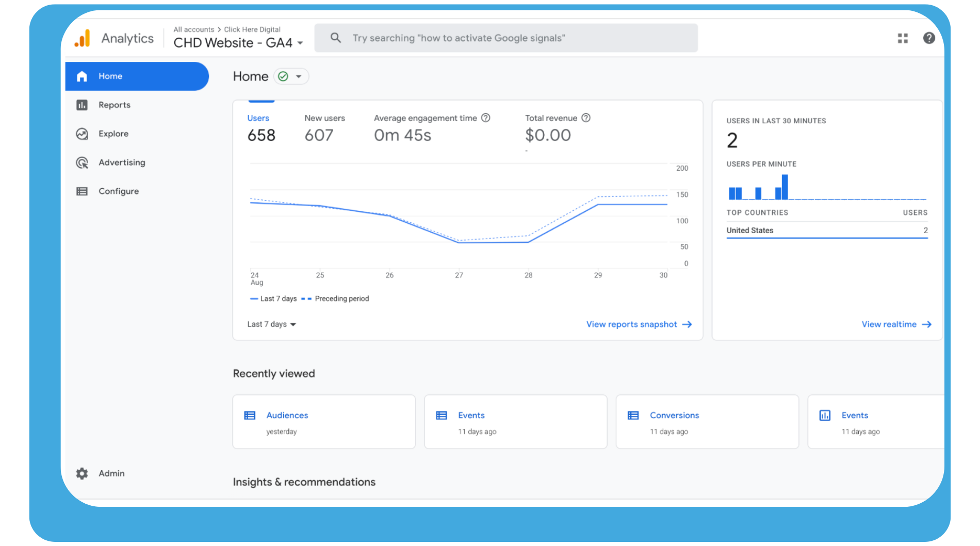
Task: Select the Users metric tab
Action: tap(262, 128)
